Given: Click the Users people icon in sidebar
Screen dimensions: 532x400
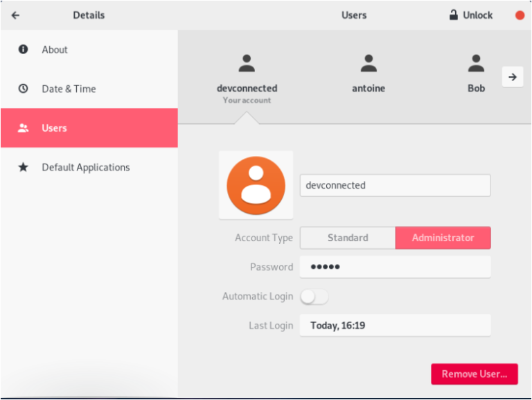Looking at the screenshot, I should [x=23, y=128].
